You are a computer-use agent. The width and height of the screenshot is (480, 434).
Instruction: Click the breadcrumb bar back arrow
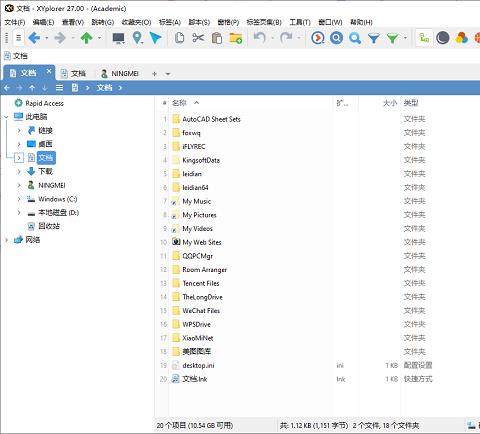point(7,88)
